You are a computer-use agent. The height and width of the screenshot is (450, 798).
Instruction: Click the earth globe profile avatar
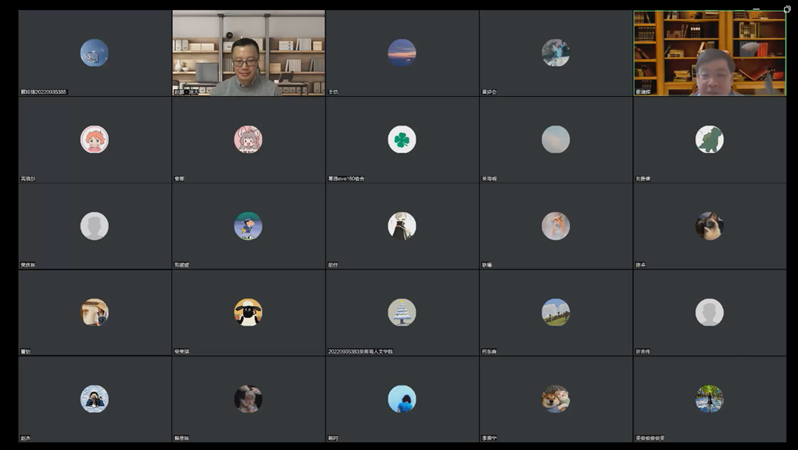(94, 53)
